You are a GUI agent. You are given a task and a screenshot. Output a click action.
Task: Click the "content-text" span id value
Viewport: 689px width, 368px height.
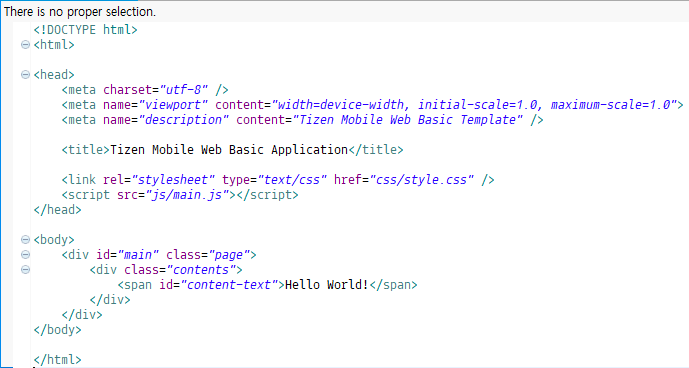click(229, 284)
